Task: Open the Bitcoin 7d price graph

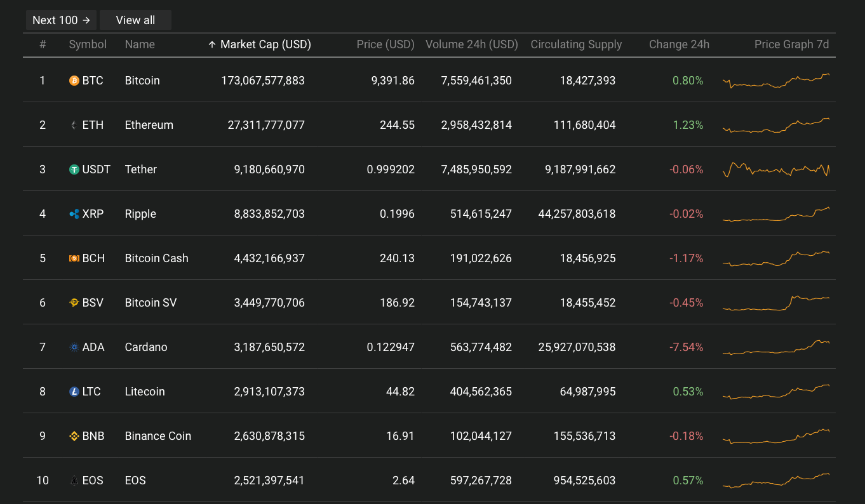Action: coord(776,81)
